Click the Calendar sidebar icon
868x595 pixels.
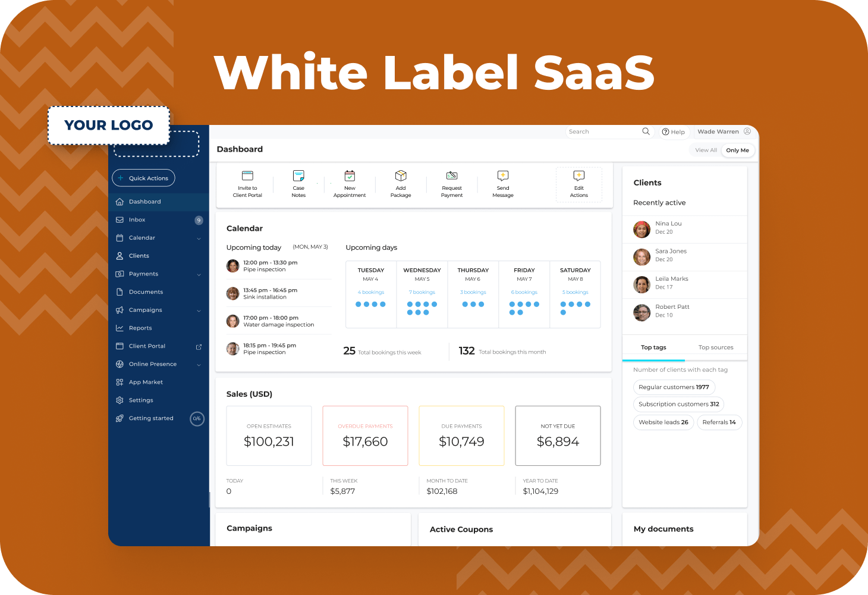click(119, 238)
